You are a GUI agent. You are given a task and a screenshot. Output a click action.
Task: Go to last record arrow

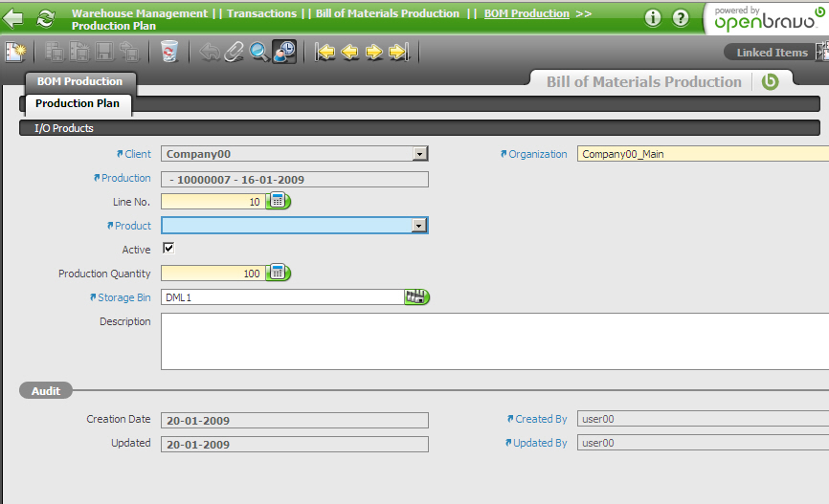click(x=398, y=52)
